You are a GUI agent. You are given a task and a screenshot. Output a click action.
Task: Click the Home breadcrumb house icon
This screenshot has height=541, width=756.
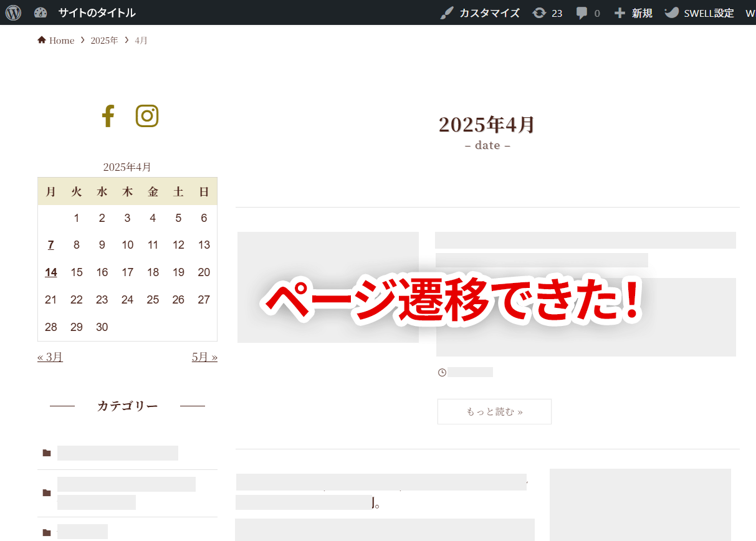[42, 41]
